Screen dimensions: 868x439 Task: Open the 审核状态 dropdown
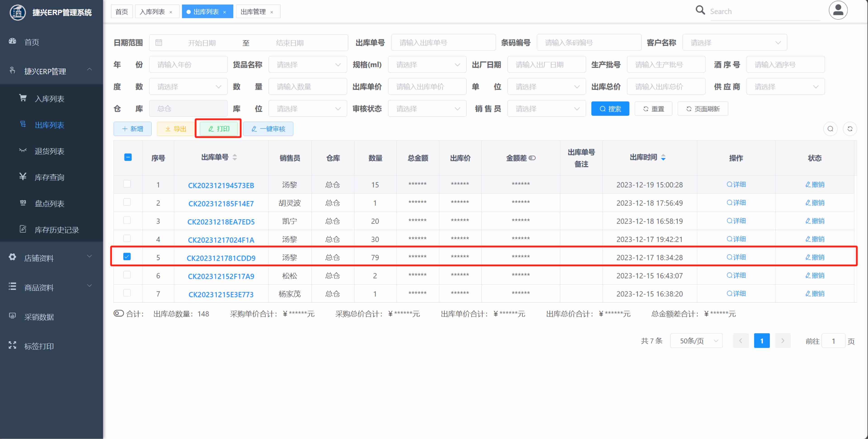click(427, 109)
